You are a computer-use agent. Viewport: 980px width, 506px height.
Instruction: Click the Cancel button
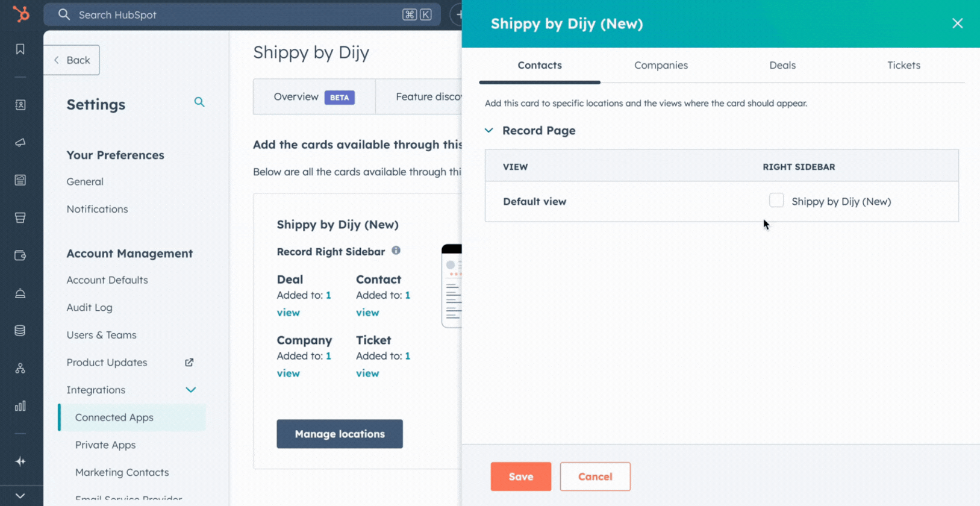[595, 476]
